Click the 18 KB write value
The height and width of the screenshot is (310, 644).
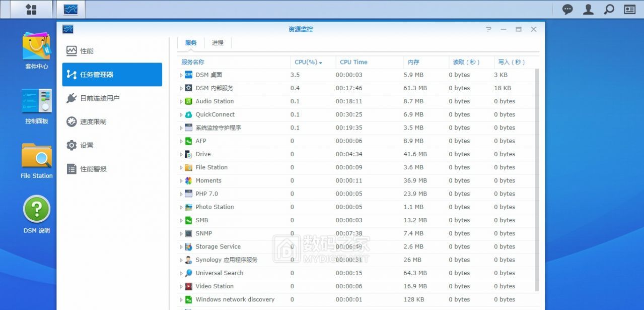point(503,88)
